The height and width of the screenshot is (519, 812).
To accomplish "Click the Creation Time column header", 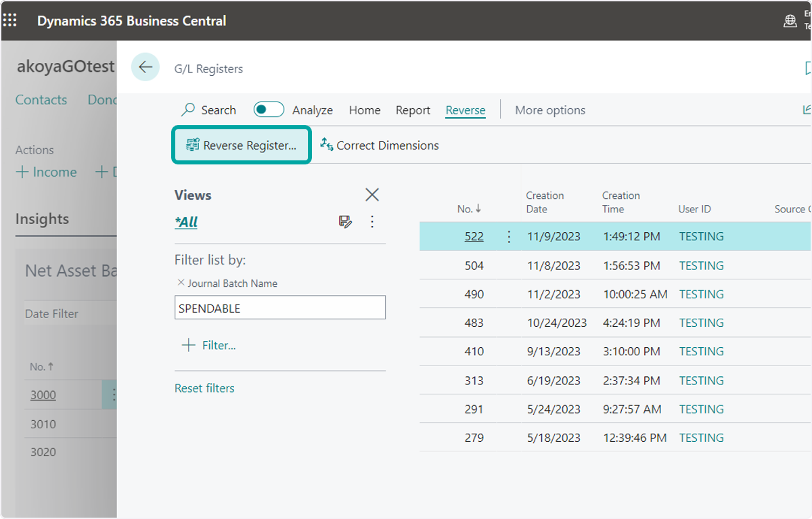I will click(x=621, y=202).
